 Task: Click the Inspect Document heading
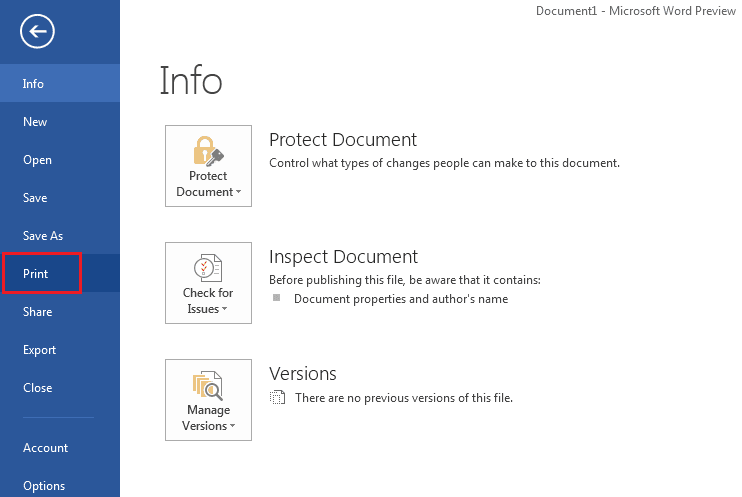click(343, 257)
